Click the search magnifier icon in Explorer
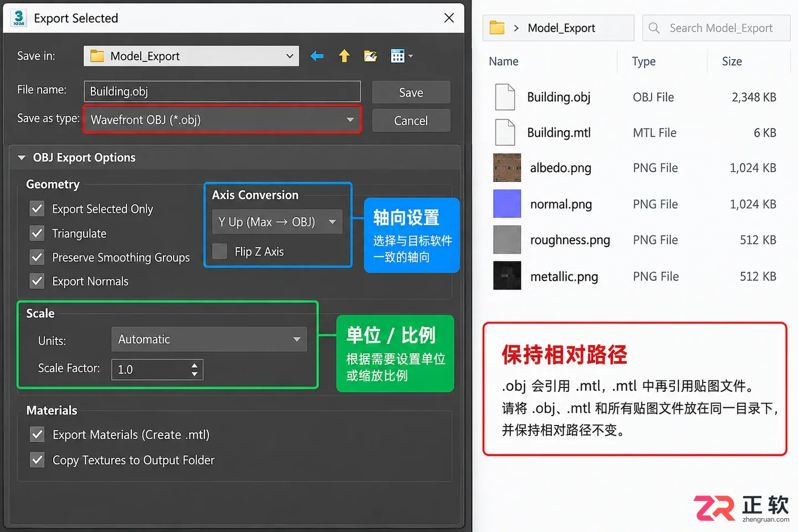Image resolution: width=798 pixels, height=532 pixels. pyautogui.click(x=654, y=28)
